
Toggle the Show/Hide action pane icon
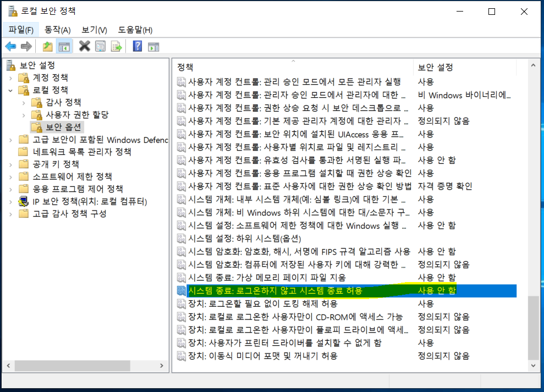(x=153, y=47)
